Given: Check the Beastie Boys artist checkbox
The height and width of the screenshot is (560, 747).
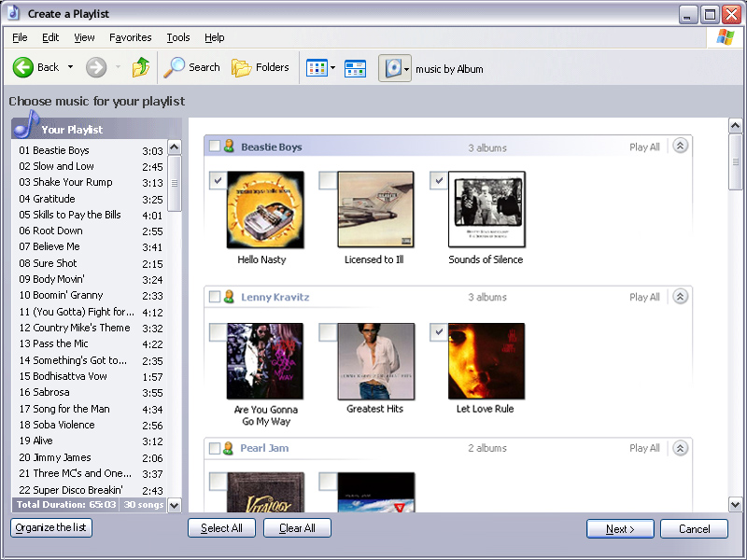Looking at the screenshot, I should [215, 146].
